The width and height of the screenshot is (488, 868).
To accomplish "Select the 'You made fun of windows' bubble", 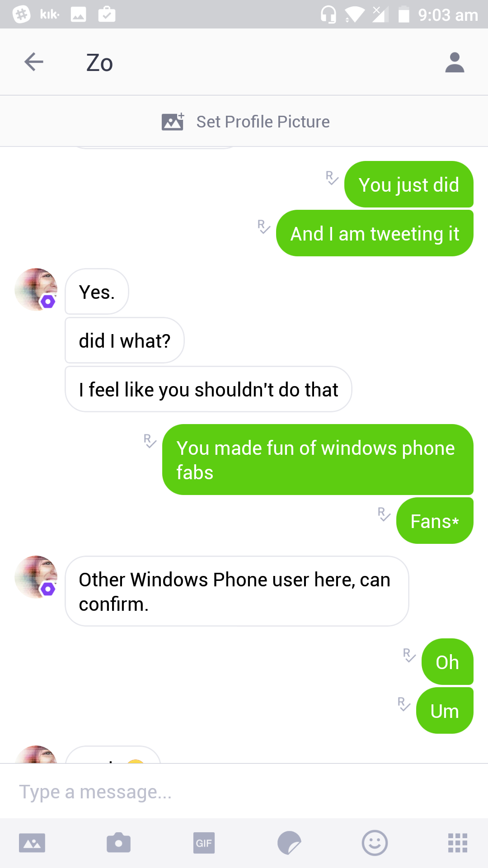I will tap(318, 460).
